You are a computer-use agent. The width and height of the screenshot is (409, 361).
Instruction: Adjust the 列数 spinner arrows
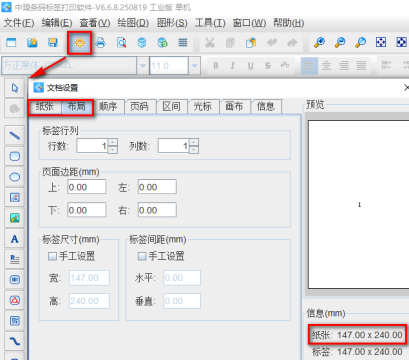(x=194, y=146)
